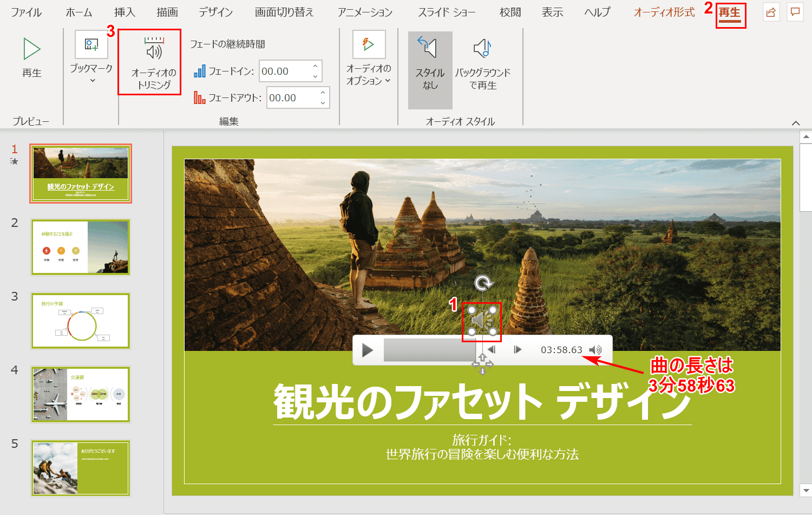The width and height of the screenshot is (812, 515).
Task: Click the vertical scrollbar down arrow
Action: point(806,490)
